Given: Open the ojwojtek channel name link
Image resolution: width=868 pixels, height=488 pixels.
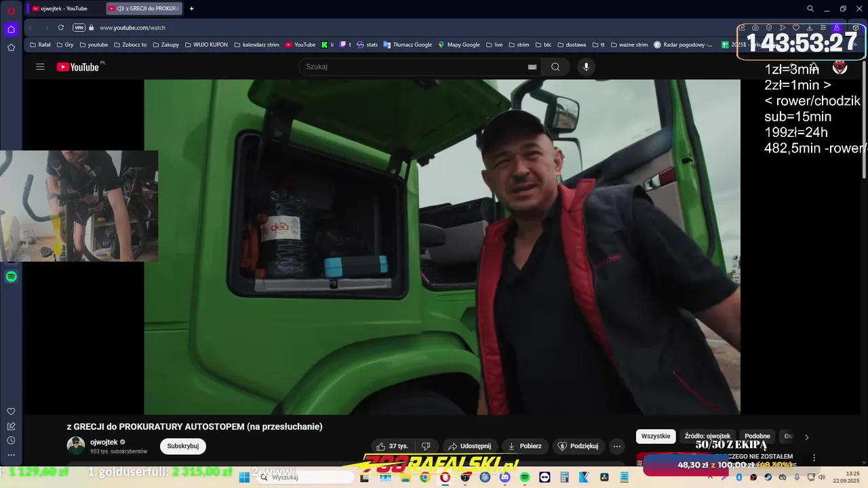Looking at the screenshot, I should (104, 442).
